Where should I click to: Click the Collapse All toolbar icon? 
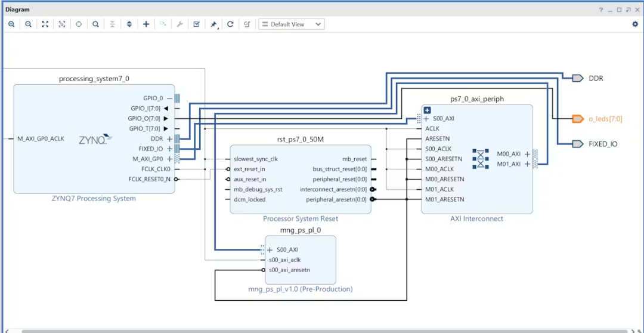pyautogui.click(x=113, y=24)
